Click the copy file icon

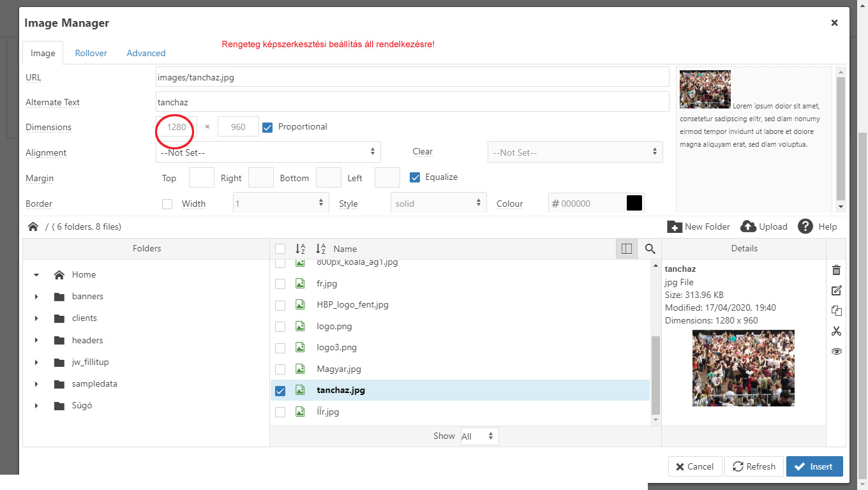[836, 311]
